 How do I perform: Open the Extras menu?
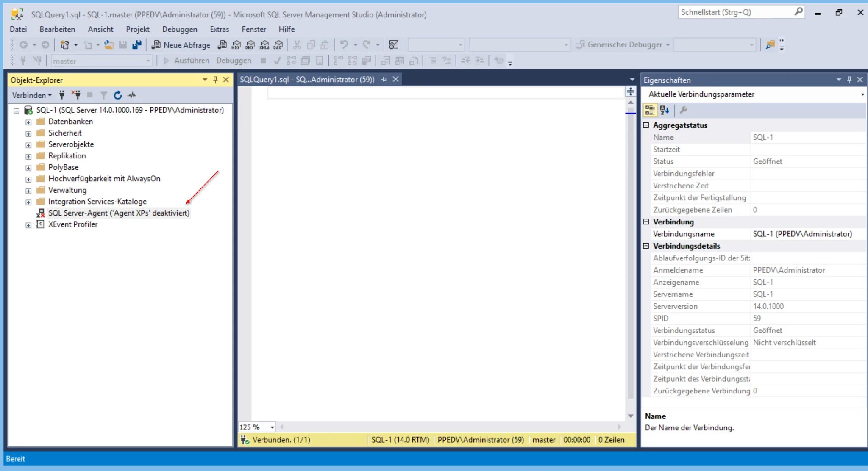pyautogui.click(x=219, y=29)
